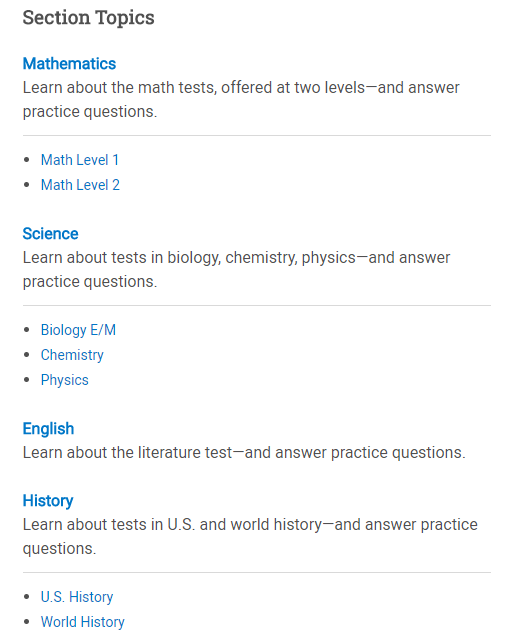This screenshot has height=641, width=519.
Task: Select the Math Level 2 link
Action: pyautogui.click(x=80, y=185)
